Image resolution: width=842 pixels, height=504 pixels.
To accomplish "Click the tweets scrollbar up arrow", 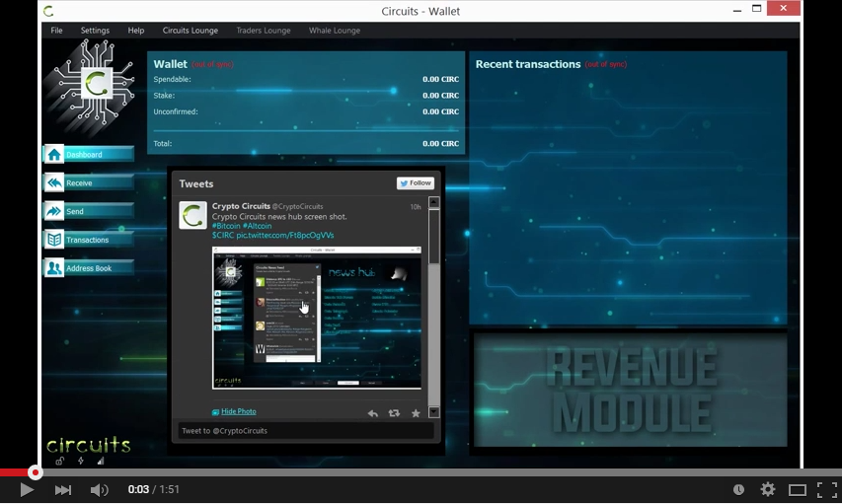I will (x=434, y=202).
